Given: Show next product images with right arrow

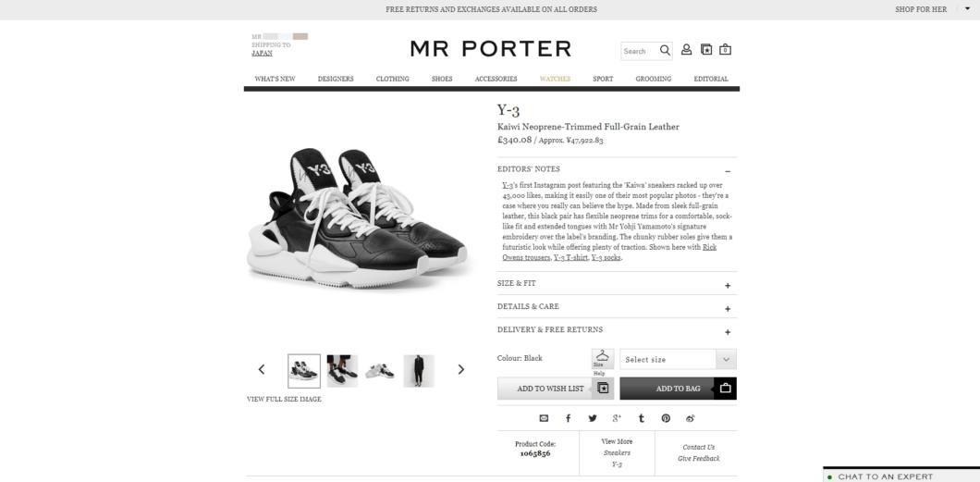Looking at the screenshot, I should point(461,369).
